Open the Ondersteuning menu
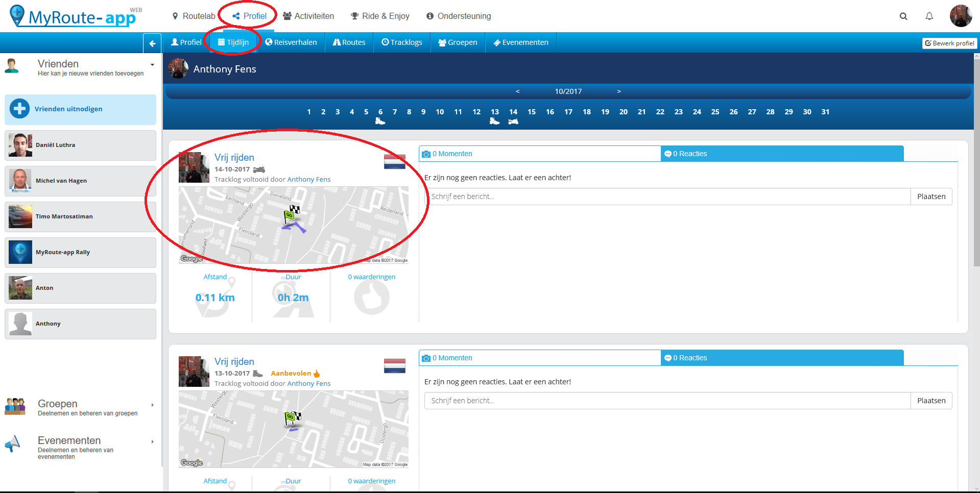This screenshot has width=980, height=493. 459,16
